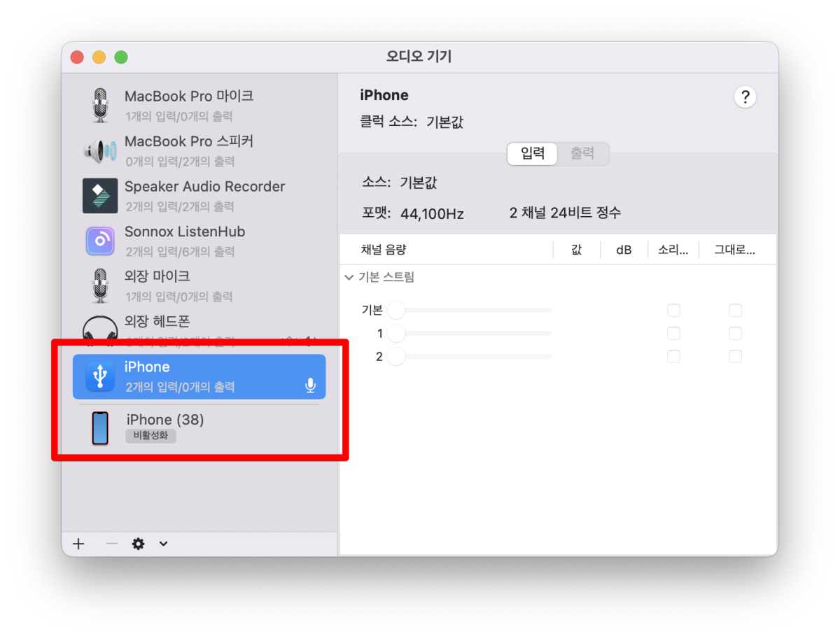Click the 기본 channel volume slider

click(x=469, y=310)
